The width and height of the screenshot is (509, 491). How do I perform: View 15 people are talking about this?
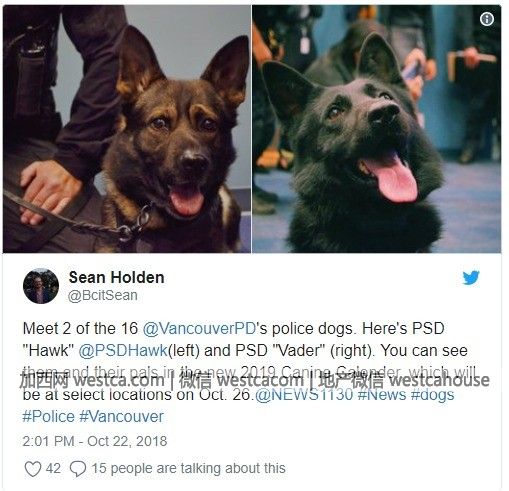pyautogui.click(x=188, y=468)
